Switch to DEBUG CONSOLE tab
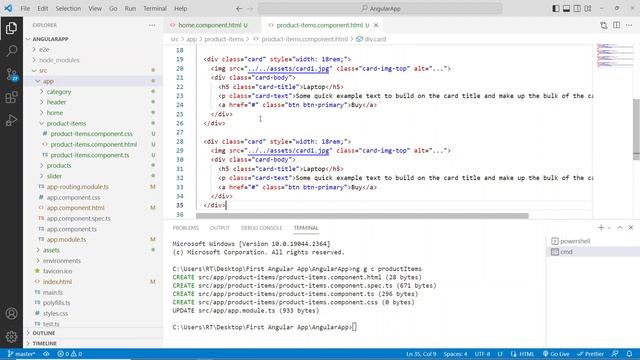 [x=261, y=228]
